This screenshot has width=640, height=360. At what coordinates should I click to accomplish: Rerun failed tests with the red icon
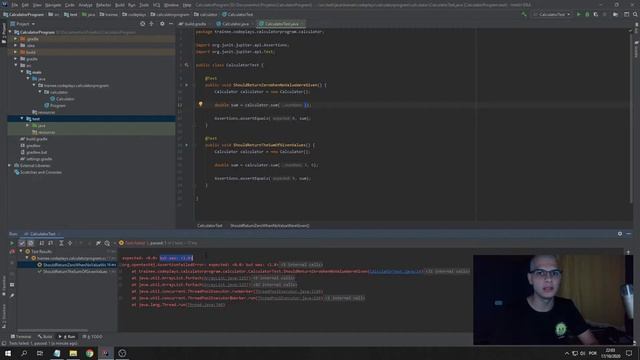12,252
